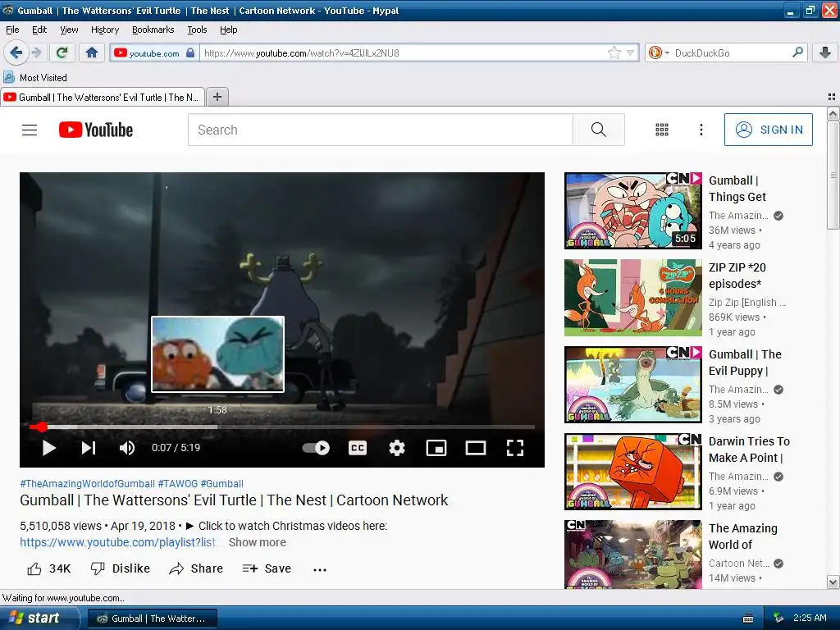Open Most Visited bookmarks folder

35,78
